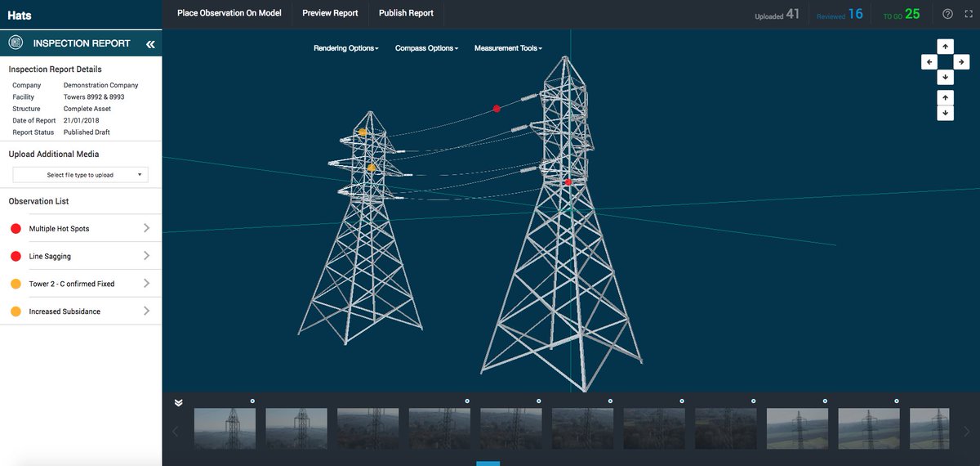The width and height of the screenshot is (980, 466).
Task: Click the Reviewed 16 counter
Action: click(x=840, y=14)
